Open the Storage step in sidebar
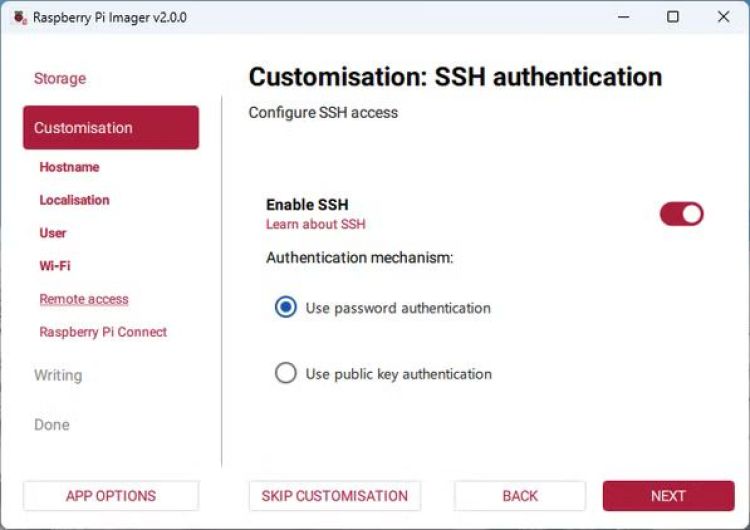The width and height of the screenshot is (750, 530). coord(60,78)
